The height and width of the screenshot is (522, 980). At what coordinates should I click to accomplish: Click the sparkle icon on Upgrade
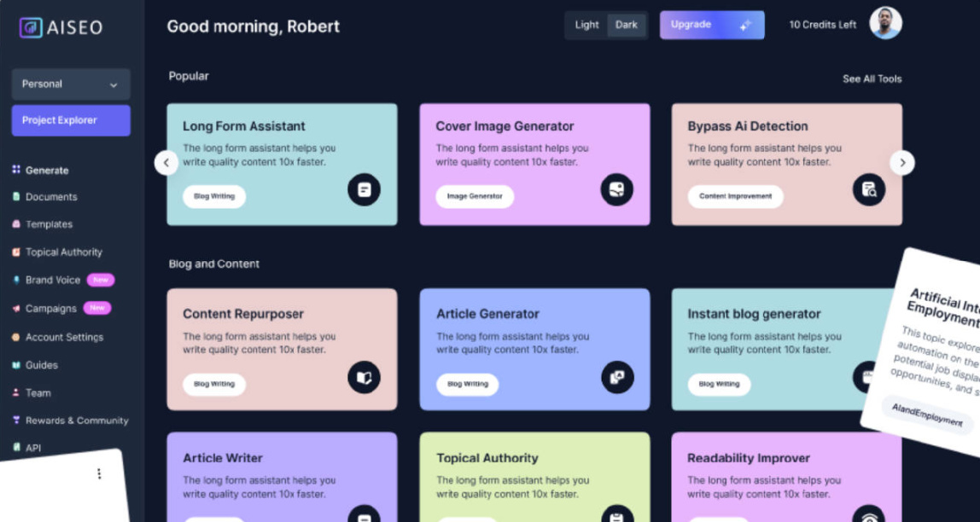(x=745, y=26)
